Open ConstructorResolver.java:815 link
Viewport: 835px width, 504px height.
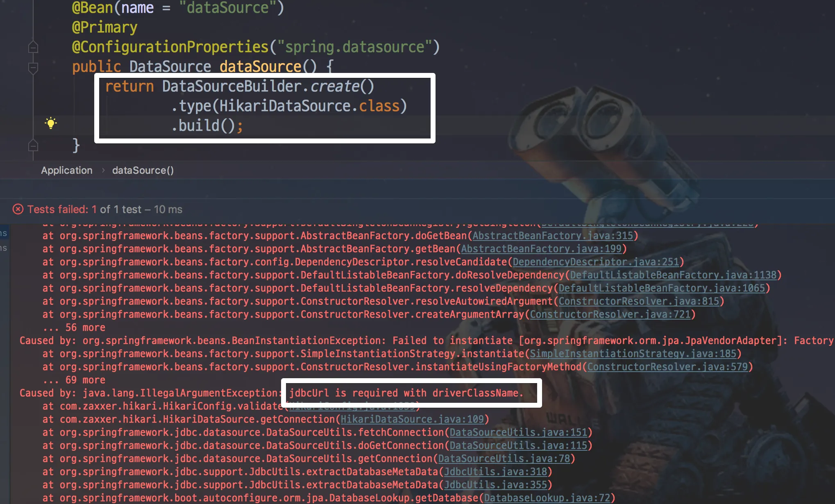[639, 301]
